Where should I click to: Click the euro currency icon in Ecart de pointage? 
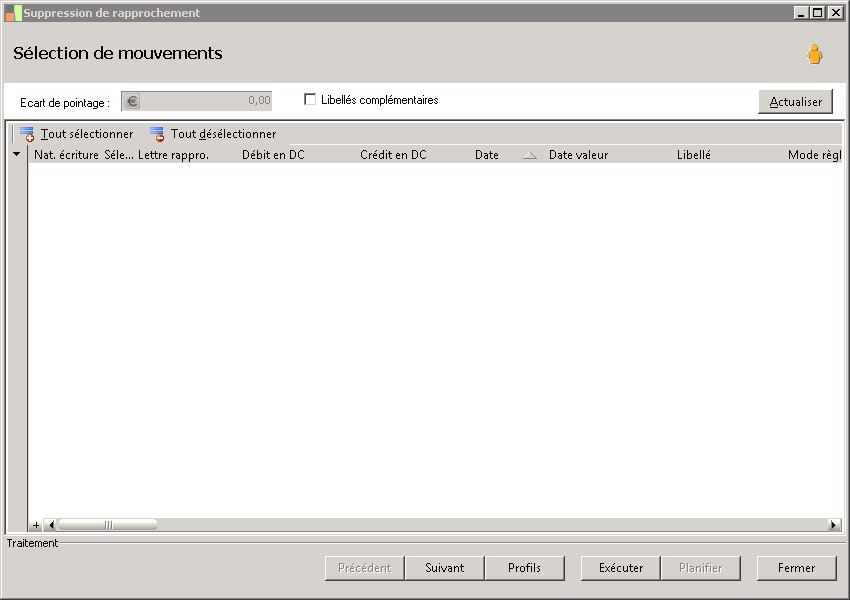click(x=132, y=101)
